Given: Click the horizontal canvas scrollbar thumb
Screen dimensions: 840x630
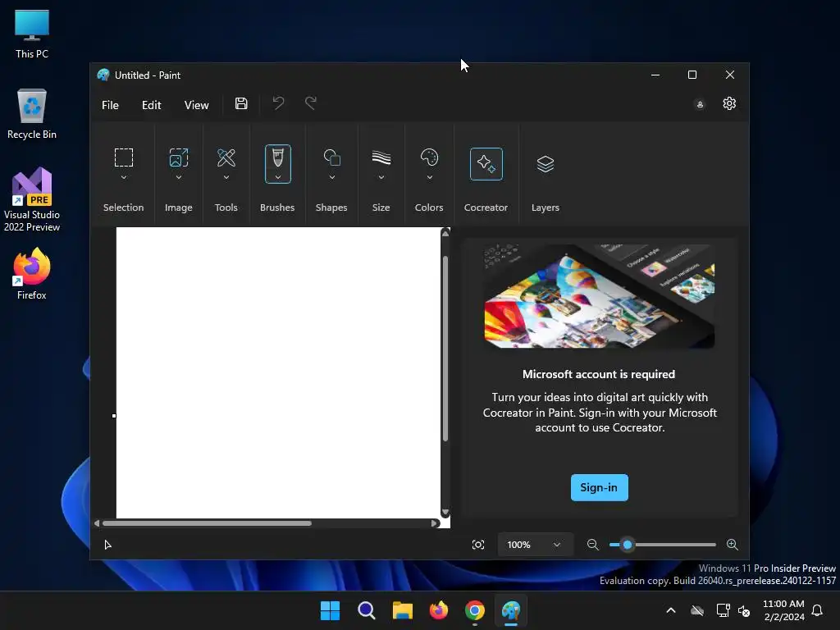Looking at the screenshot, I should click(x=207, y=523).
